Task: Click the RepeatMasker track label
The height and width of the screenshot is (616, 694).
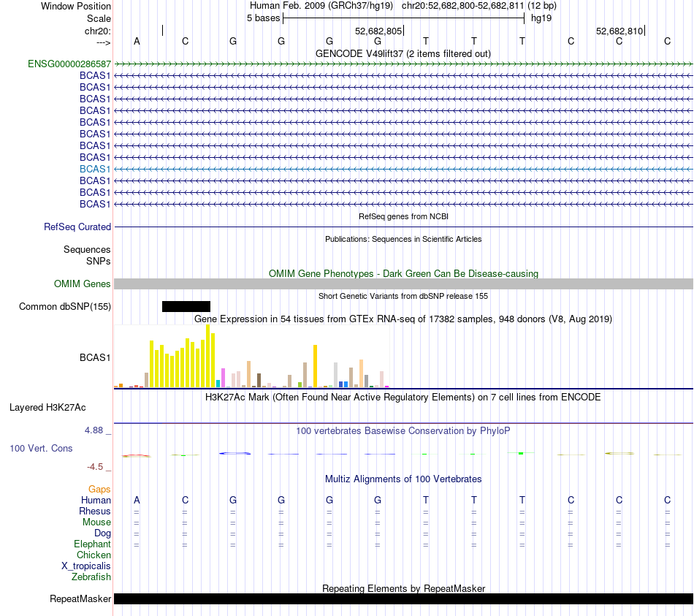Action: [x=80, y=598]
